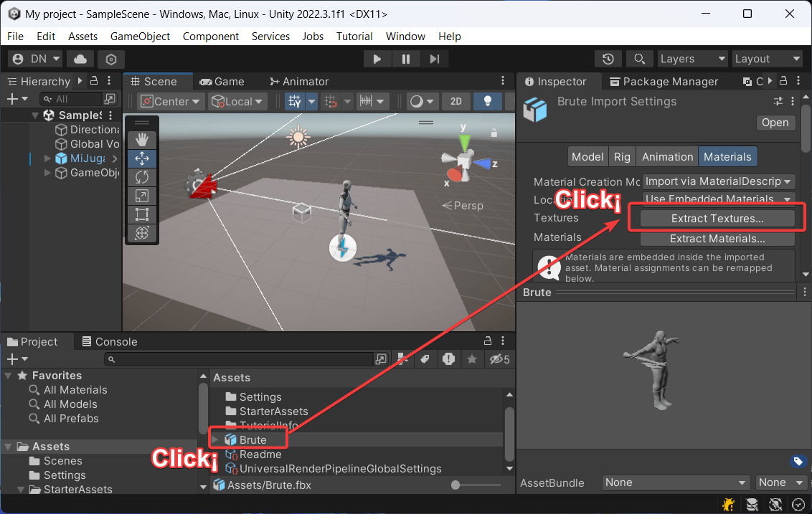Image resolution: width=812 pixels, height=514 pixels.
Task: Open the Version Control hexagon icon
Action: pos(110,59)
